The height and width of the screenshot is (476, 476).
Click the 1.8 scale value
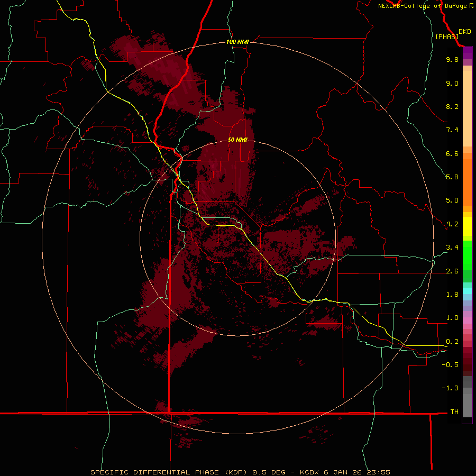[452, 295]
